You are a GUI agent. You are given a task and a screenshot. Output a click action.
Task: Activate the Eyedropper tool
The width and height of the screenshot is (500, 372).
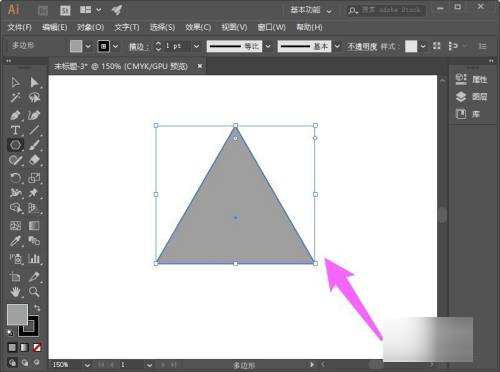click(x=15, y=241)
